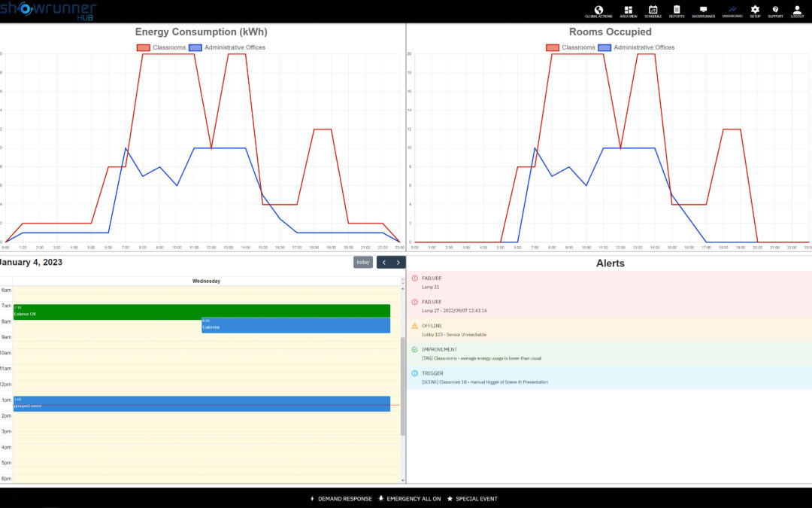The height and width of the screenshot is (508, 812).
Task: Open the grouped event at 1pm
Action: tap(201, 404)
